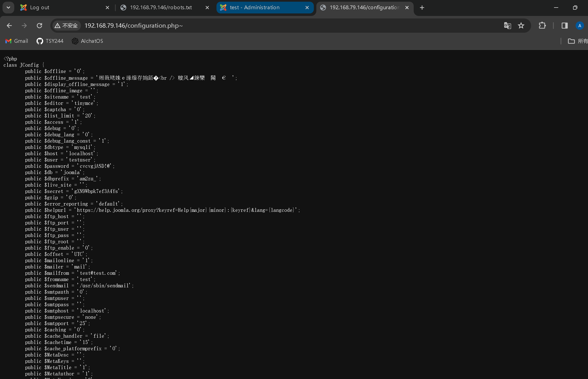Open the TSY244 GitHub bookmark
This screenshot has width=588, height=379.
coord(50,41)
